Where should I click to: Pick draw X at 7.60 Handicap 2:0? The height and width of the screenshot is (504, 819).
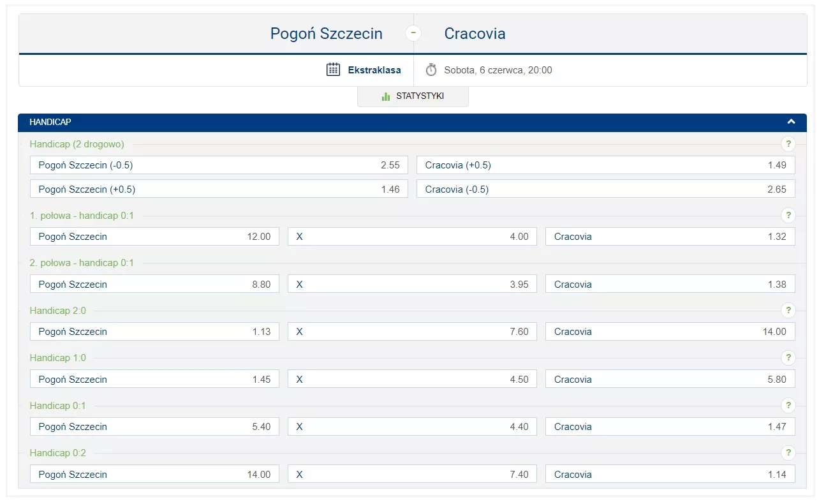pyautogui.click(x=412, y=332)
